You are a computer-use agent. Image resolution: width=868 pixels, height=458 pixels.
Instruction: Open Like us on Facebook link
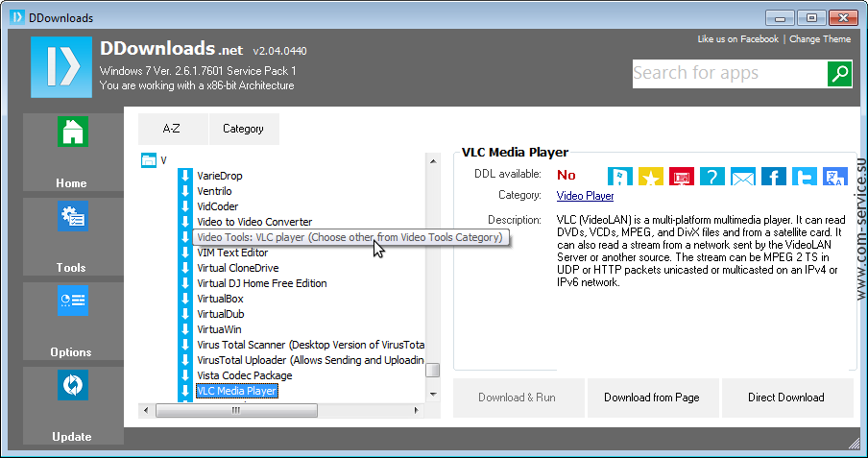(x=738, y=38)
